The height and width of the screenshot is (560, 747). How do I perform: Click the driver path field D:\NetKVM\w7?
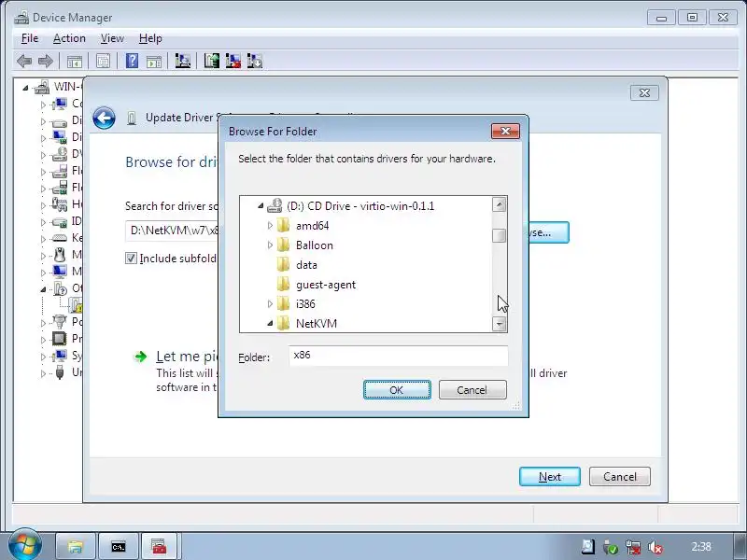point(173,231)
